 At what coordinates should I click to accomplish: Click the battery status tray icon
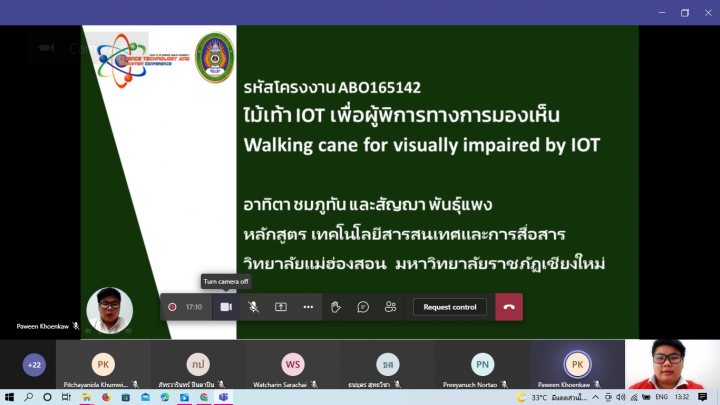coord(647,397)
